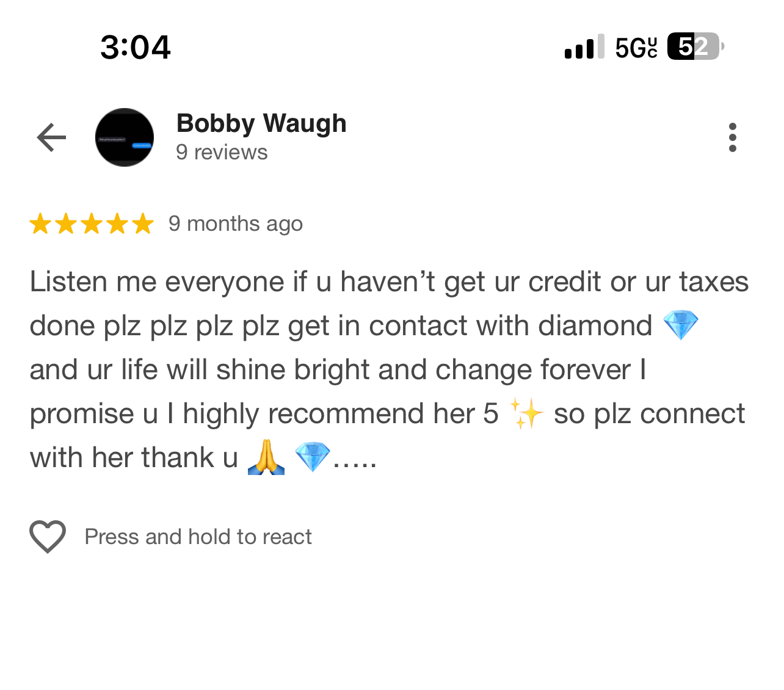Tap the 5G network indicator

click(x=636, y=47)
